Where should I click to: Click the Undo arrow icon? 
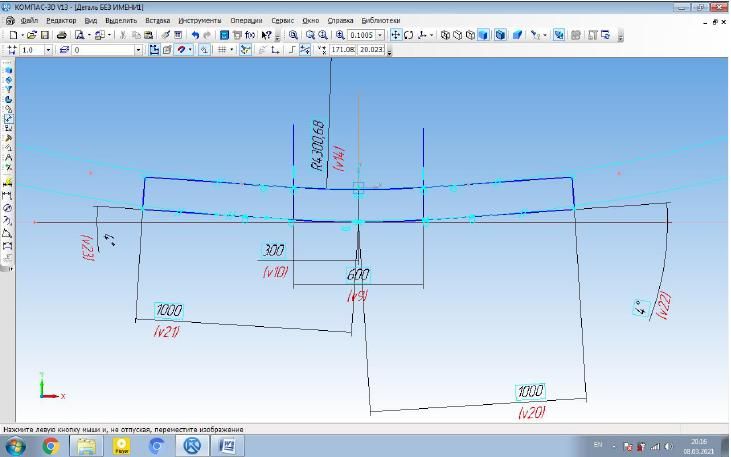point(195,35)
